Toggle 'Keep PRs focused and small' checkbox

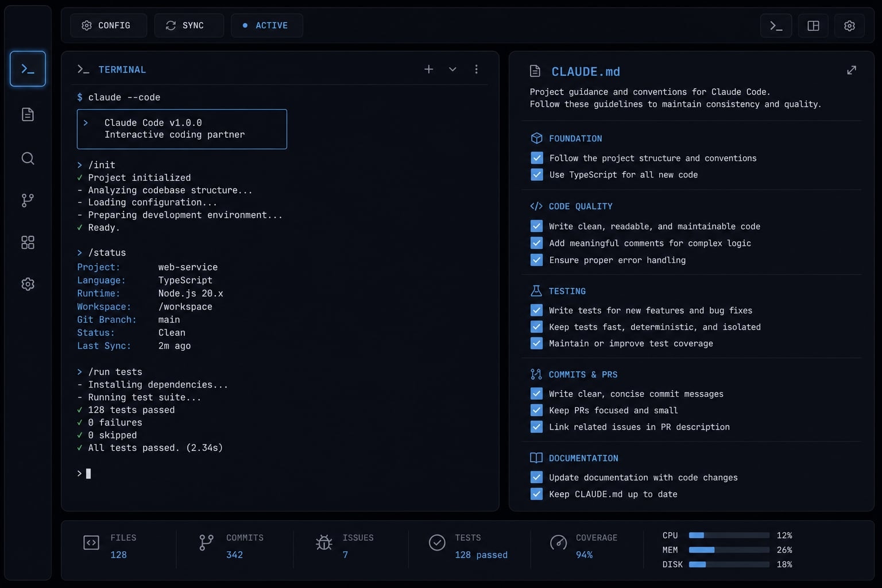point(536,410)
